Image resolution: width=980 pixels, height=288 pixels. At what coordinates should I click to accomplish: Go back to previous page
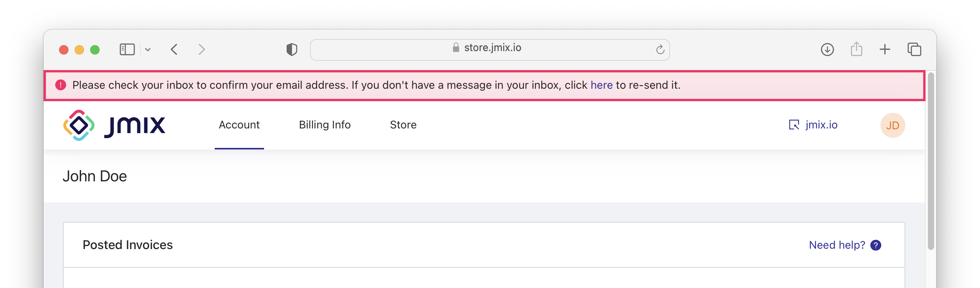pyautogui.click(x=174, y=49)
